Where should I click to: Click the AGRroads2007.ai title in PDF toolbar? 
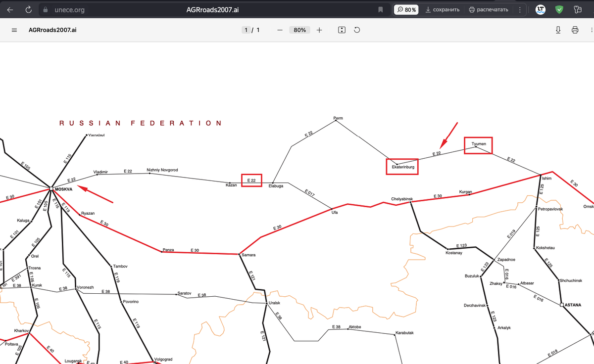pos(52,30)
